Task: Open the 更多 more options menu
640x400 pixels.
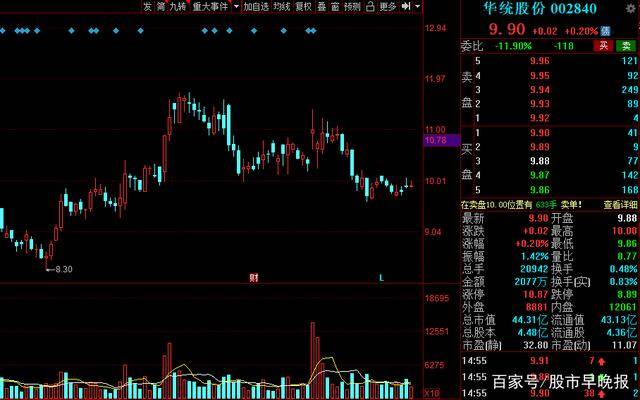Action: pos(388,6)
